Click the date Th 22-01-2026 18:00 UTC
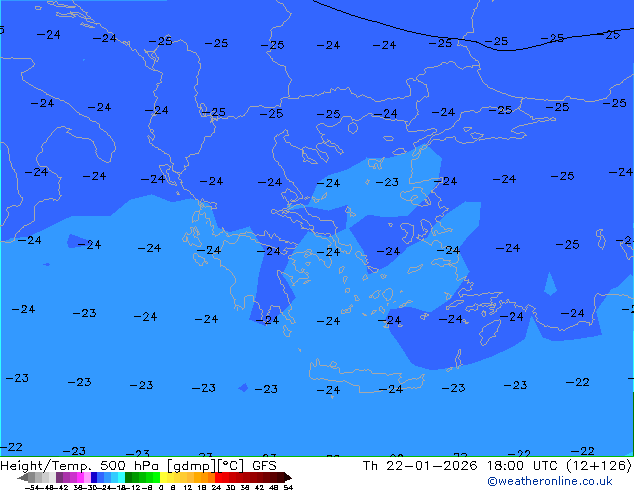This screenshot has height=490, width=634. tap(461, 466)
